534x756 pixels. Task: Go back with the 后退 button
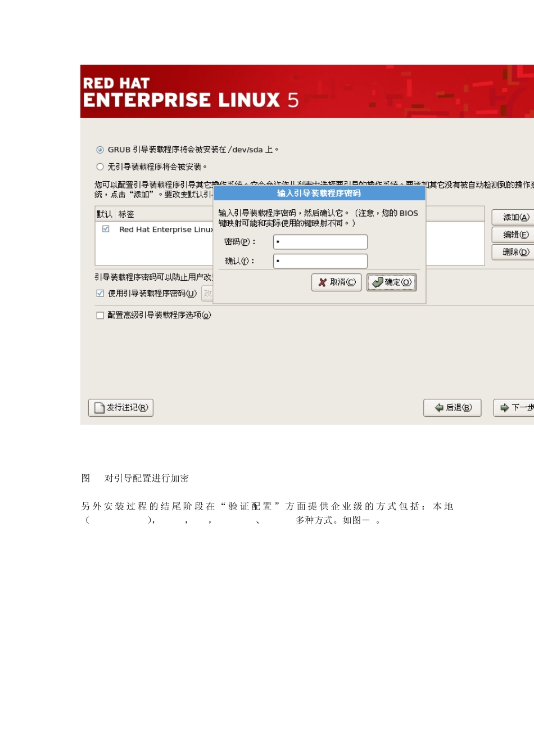(x=452, y=408)
